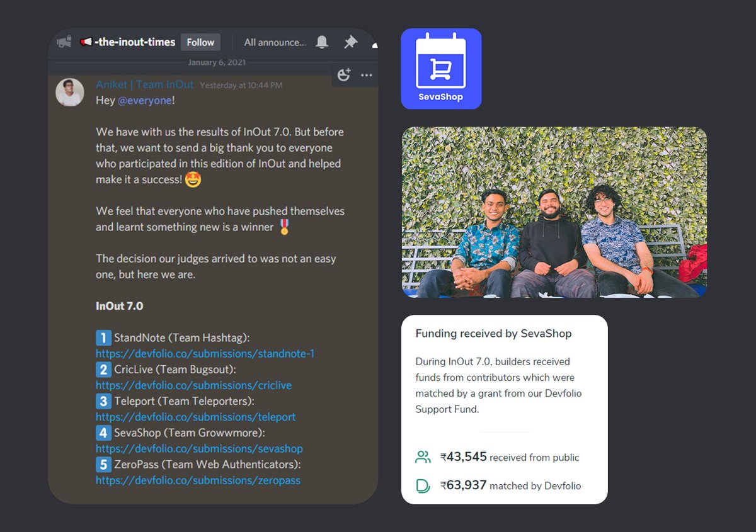Click the @everyone mention
This screenshot has width=756, height=532.
point(144,101)
